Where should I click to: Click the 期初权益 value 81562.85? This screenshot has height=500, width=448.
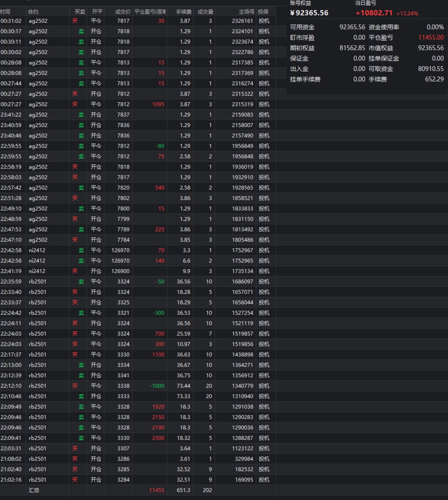click(352, 48)
